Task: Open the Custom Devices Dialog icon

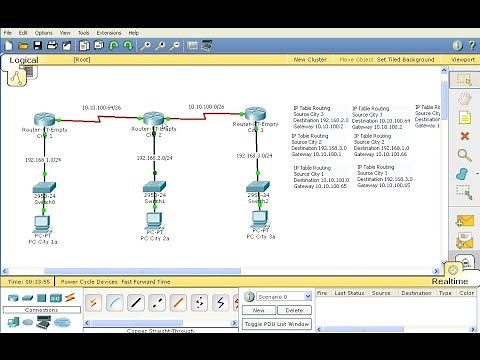Action: pyautogui.click(x=207, y=45)
